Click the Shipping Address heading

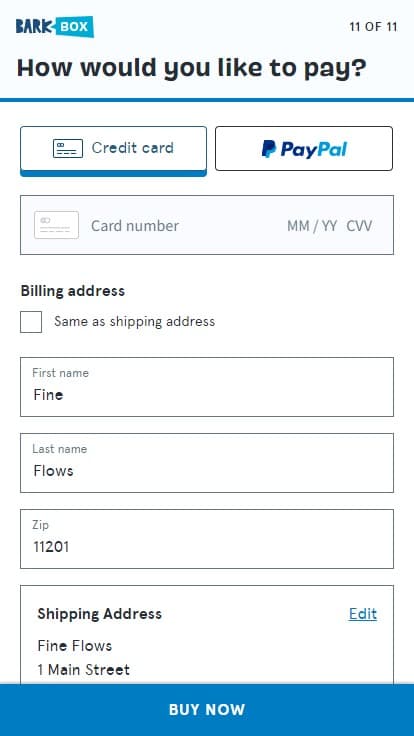[x=100, y=614]
